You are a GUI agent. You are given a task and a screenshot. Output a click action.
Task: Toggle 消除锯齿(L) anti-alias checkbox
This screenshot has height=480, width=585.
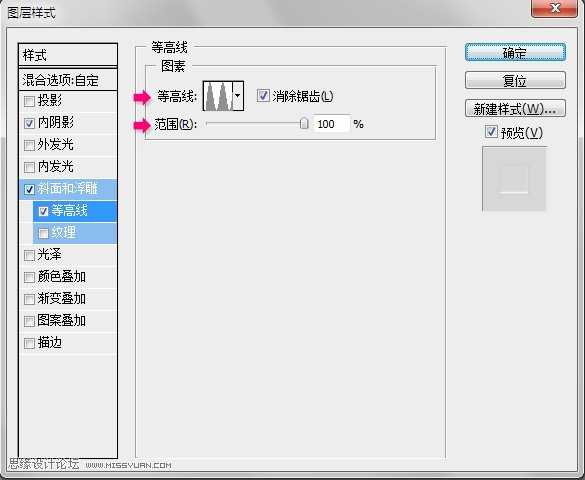[x=263, y=96]
